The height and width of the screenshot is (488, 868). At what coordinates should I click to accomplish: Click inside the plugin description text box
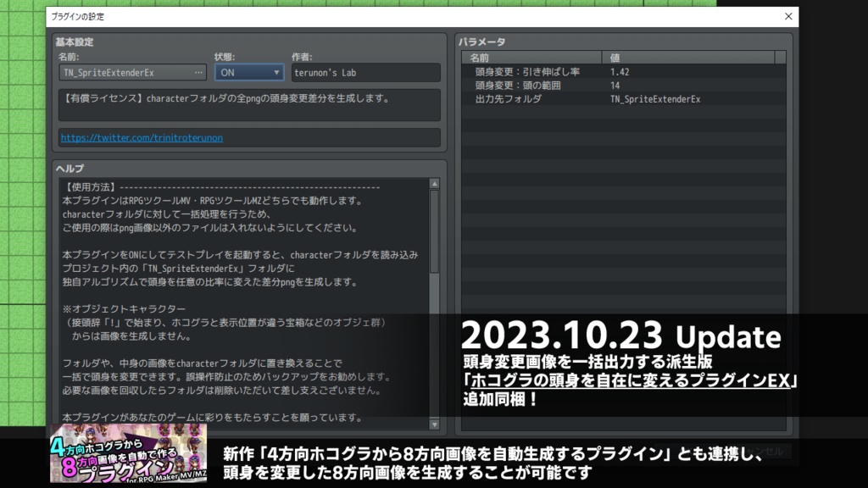(248, 104)
